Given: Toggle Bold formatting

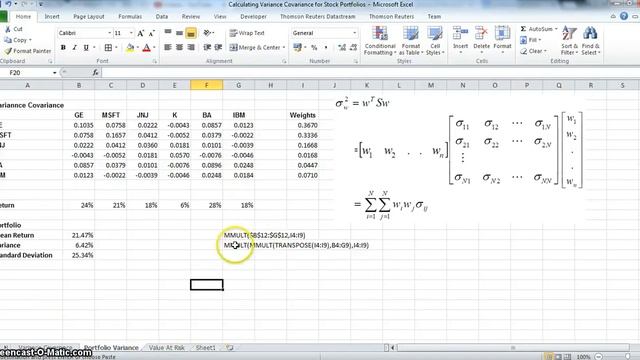Looking at the screenshot, I should click(x=63, y=48).
